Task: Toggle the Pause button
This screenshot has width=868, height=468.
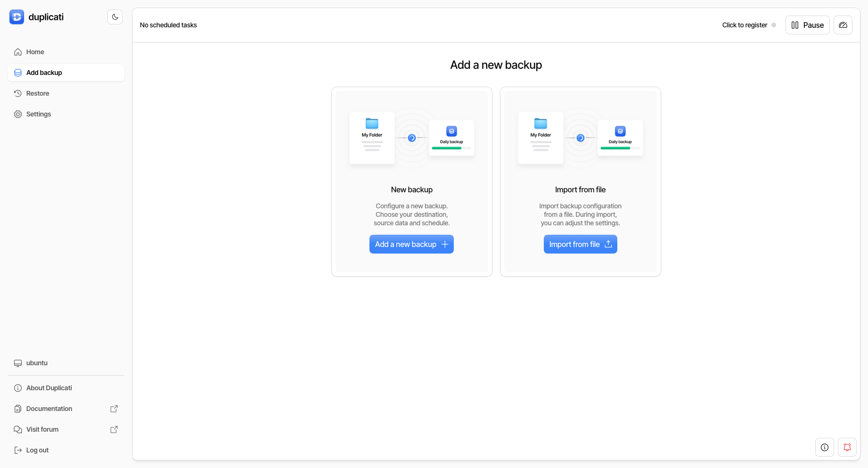Action: coord(807,25)
